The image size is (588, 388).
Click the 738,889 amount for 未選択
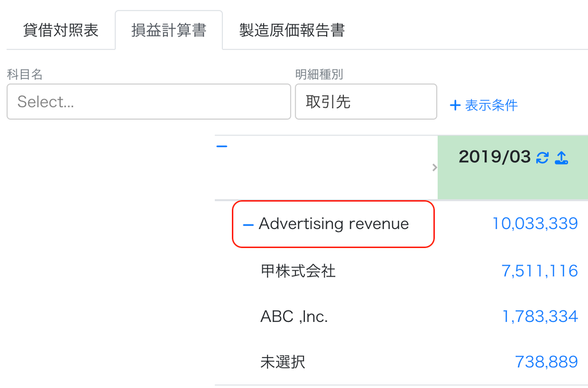click(547, 362)
